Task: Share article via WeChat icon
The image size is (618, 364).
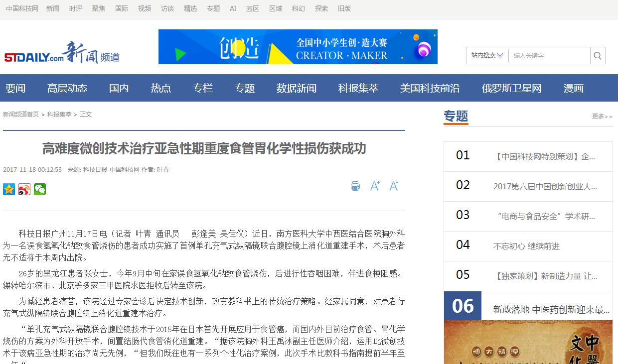Action: pos(40,189)
